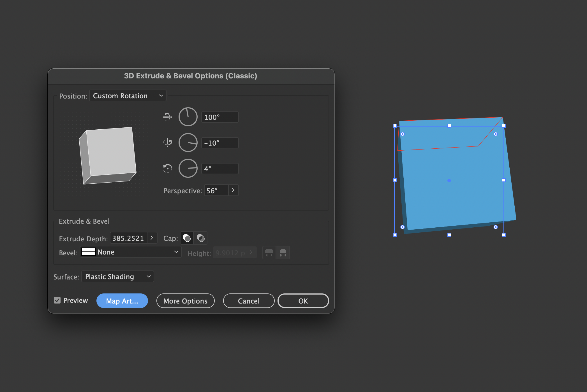Click the top-center bounding box handle
The width and height of the screenshot is (587, 392).
(449, 126)
